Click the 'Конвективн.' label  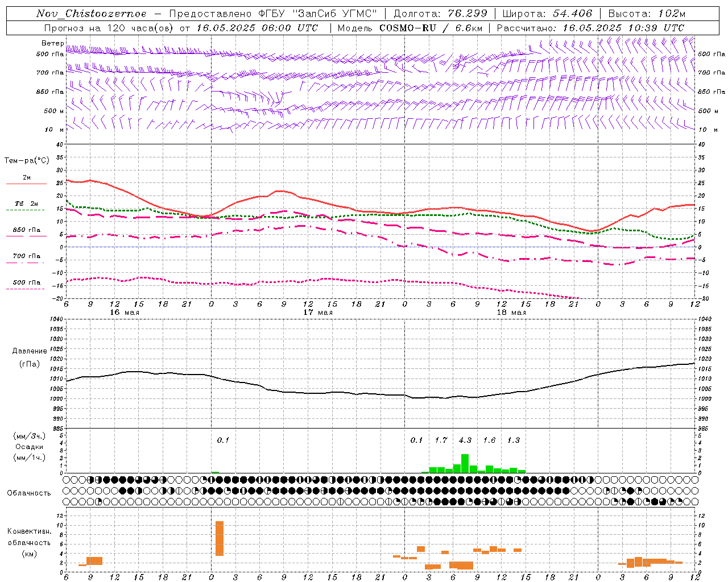pyautogui.click(x=30, y=531)
